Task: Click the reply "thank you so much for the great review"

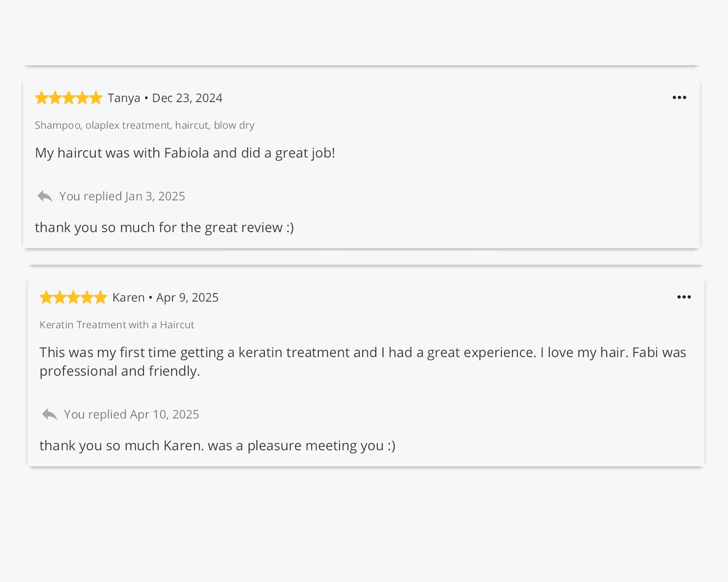Action: click(x=164, y=228)
